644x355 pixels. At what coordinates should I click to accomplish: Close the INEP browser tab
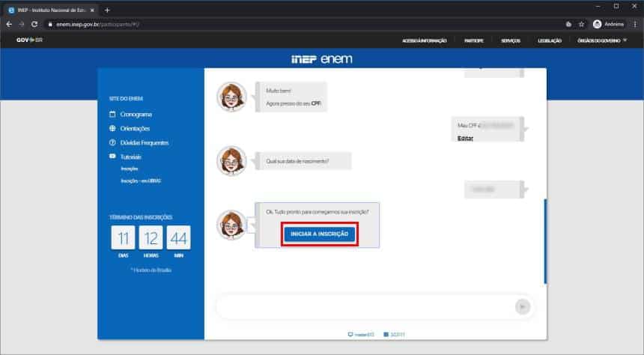click(x=92, y=10)
